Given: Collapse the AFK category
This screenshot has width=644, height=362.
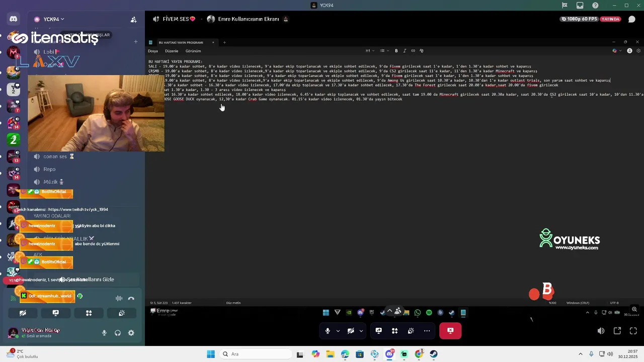Looking at the screenshot, I should [x=38, y=255].
